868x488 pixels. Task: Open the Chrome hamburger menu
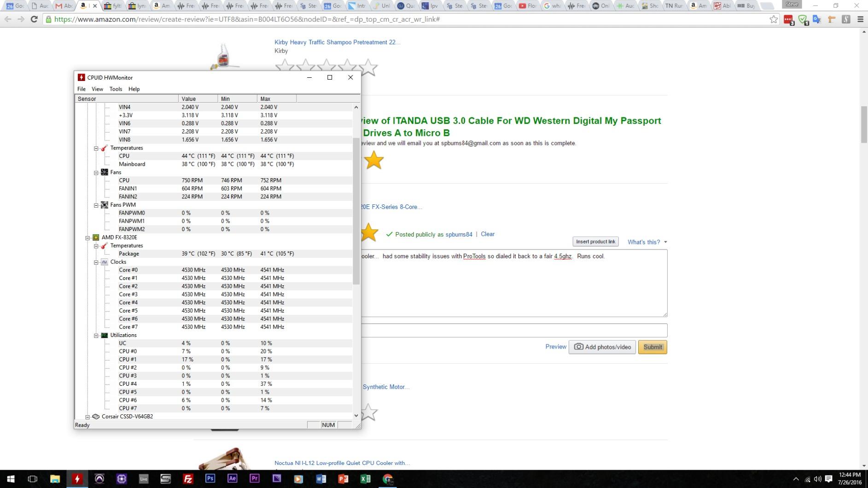[860, 19]
